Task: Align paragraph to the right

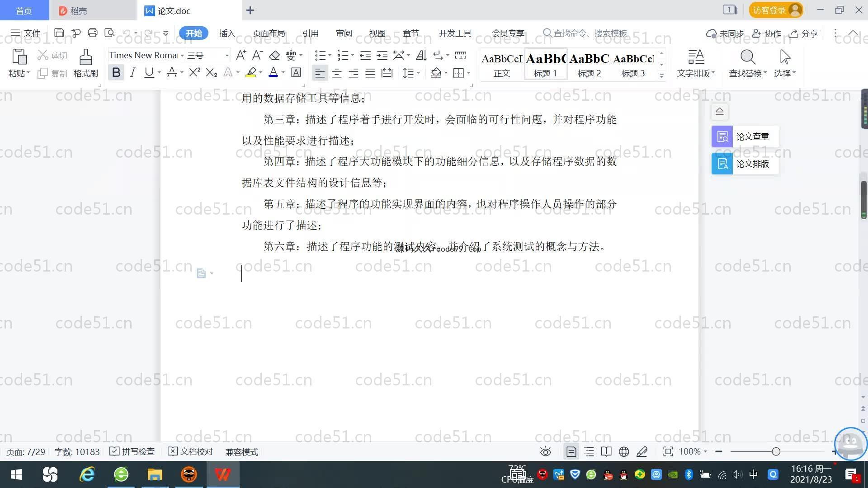Action: point(354,73)
